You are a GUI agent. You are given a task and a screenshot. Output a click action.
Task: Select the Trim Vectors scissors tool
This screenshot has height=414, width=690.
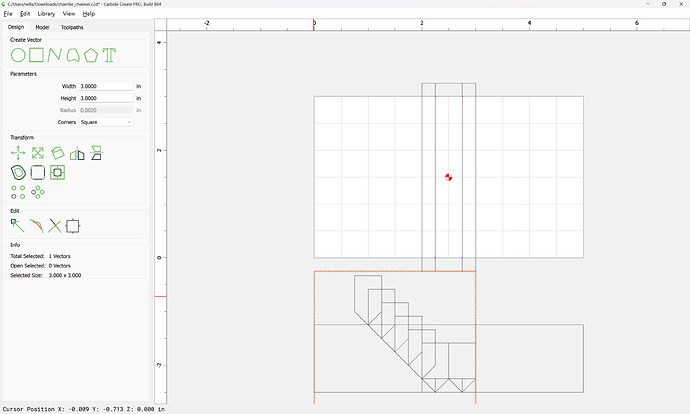pos(55,226)
